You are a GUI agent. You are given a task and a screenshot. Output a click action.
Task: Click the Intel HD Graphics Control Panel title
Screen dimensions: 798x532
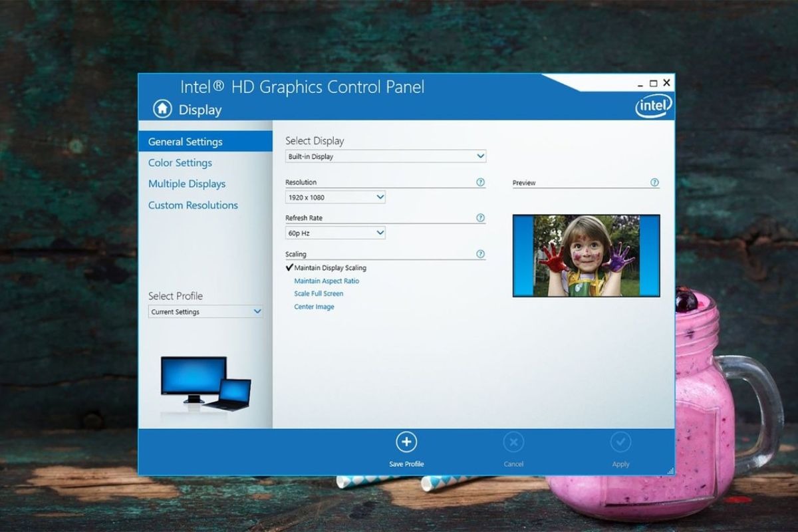pyautogui.click(x=302, y=87)
